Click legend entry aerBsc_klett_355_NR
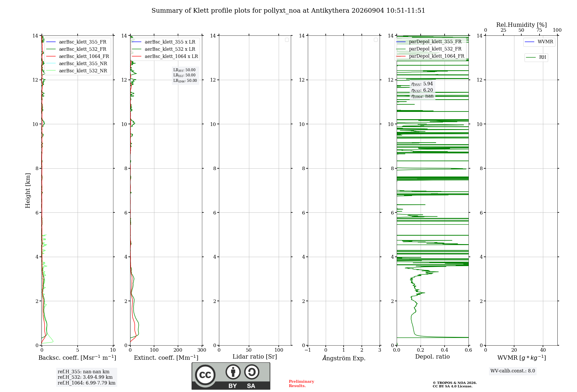577x392 pixels. (83, 64)
